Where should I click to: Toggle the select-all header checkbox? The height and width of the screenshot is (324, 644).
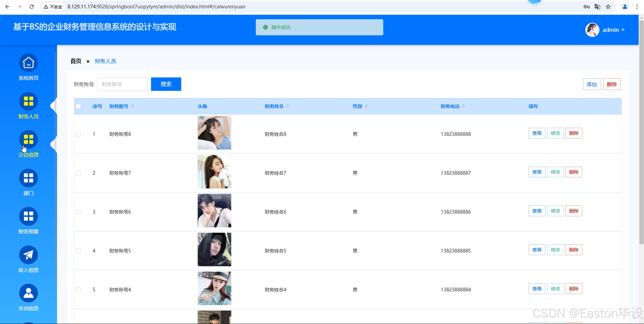click(x=78, y=106)
